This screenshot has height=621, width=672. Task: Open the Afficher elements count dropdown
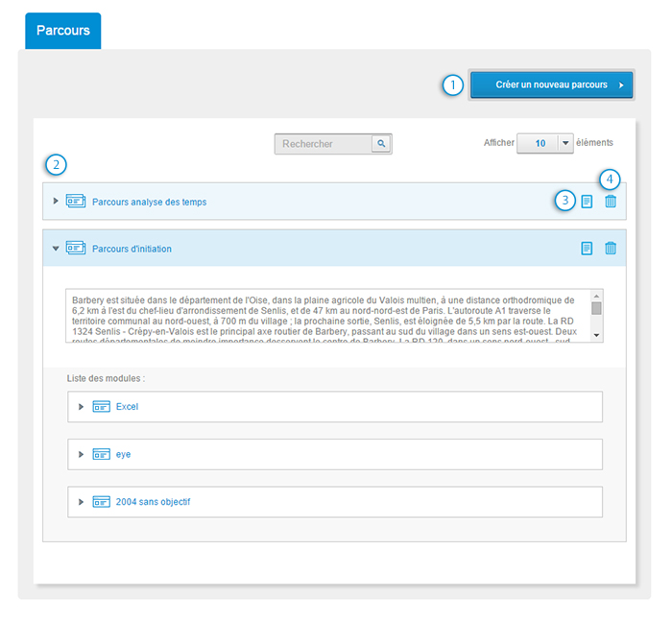click(544, 143)
